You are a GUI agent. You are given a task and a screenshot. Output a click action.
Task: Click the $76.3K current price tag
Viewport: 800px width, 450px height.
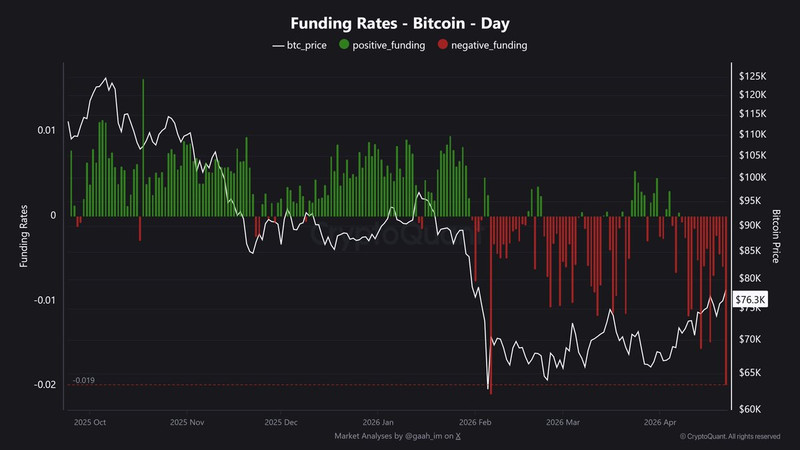tap(750, 299)
